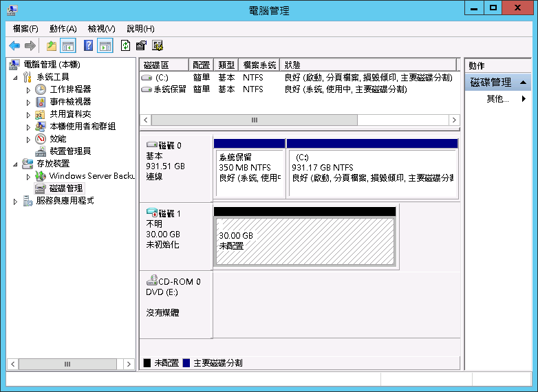538x392 pixels.
Task: Expand the 工作排程器 tree node
Action: [x=28, y=89]
